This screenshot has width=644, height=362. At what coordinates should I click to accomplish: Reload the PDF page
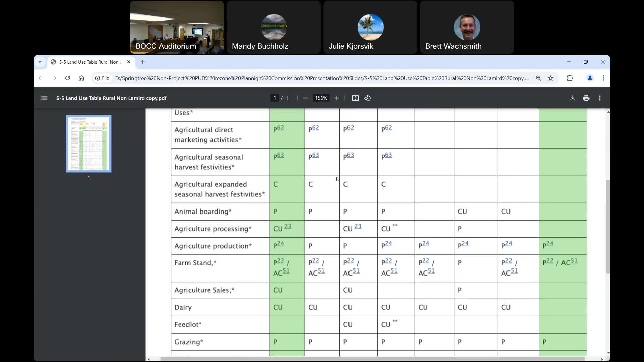click(x=68, y=78)
